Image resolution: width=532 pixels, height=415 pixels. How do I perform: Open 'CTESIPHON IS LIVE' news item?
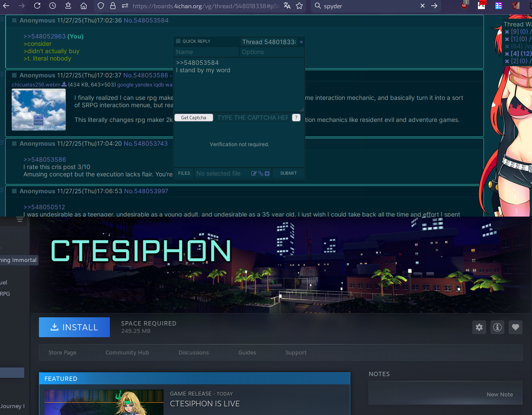coord(205,404)
